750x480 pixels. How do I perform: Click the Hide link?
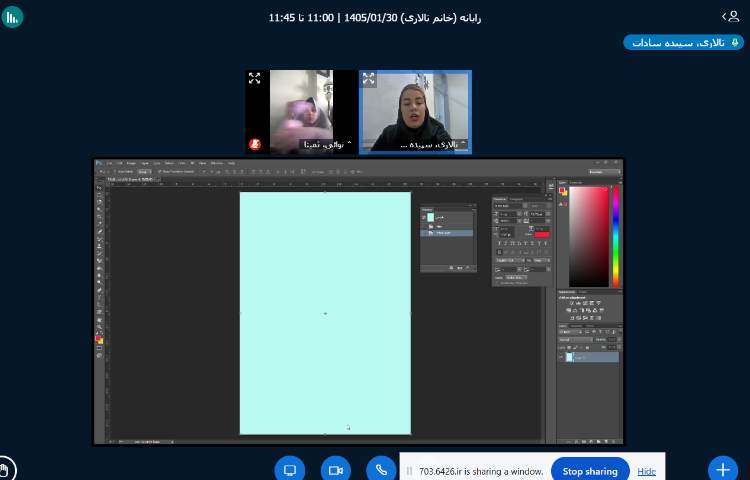coord(646,471)
